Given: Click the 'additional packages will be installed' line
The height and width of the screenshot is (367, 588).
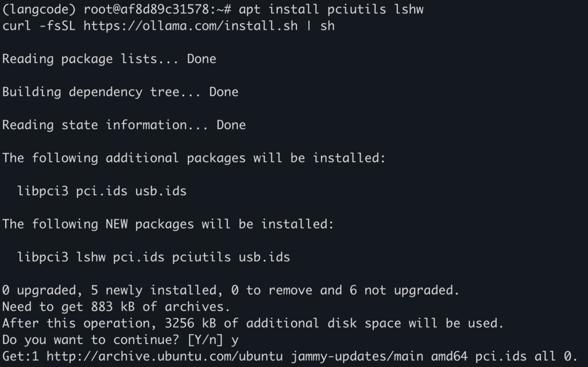Looking at the screenshot, I should click(194, 158).
